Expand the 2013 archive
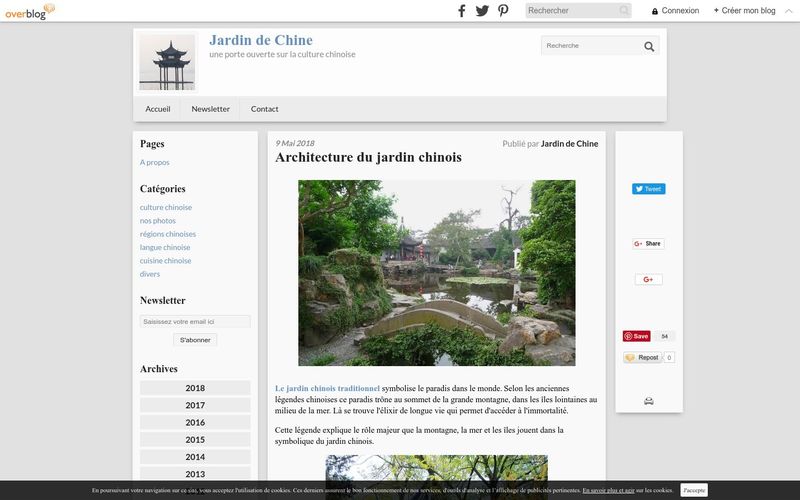 pyautogui.click(x=195, y=474)
